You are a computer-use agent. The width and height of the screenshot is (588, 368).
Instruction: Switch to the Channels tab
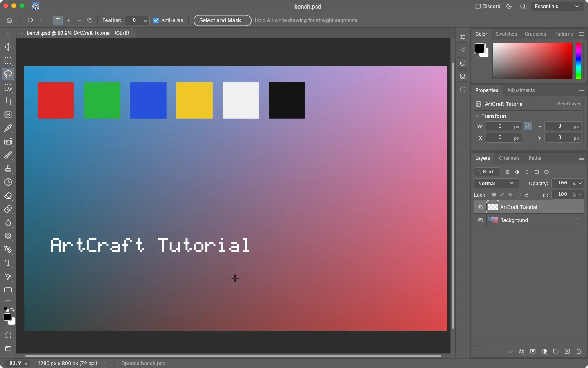click(509, 158)
